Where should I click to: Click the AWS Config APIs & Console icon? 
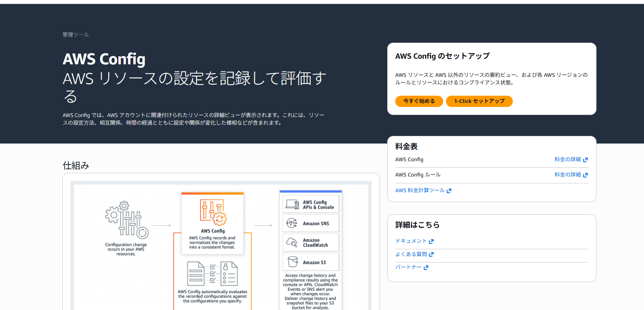tap(292, 205)
